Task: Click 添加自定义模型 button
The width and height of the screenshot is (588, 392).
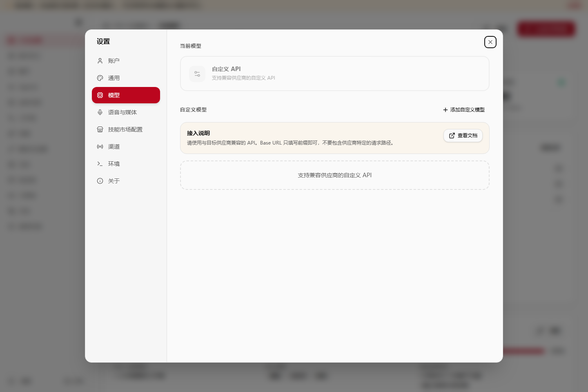Action: tap(464, 110)
